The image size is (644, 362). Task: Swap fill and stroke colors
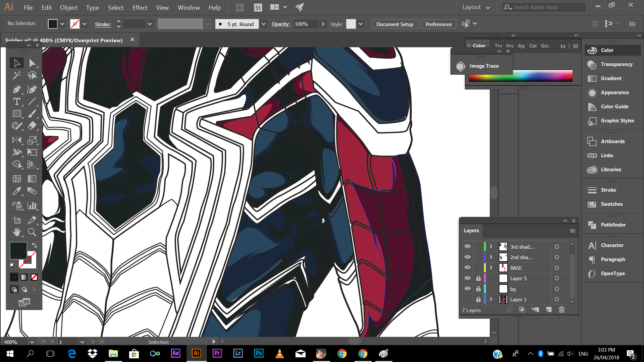tap(34, 245)
